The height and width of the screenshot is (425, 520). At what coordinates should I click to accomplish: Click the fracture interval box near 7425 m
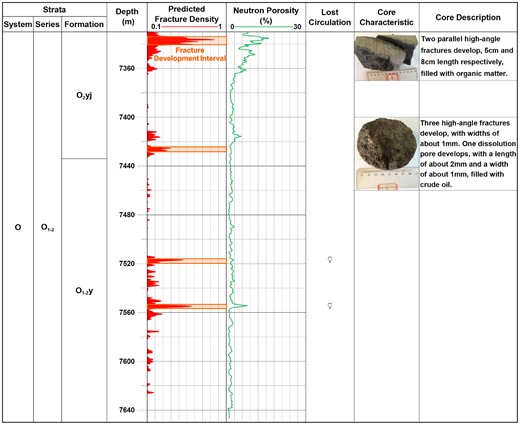pos(187,149)
